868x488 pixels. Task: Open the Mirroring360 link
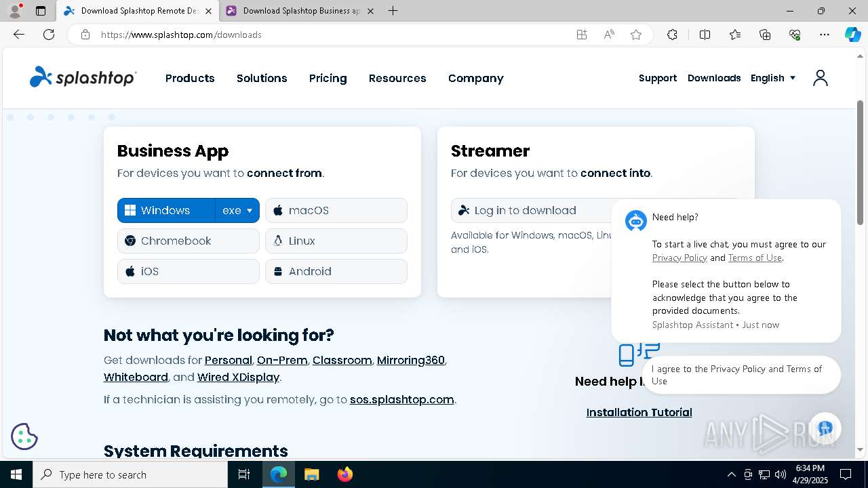(411, 360)
